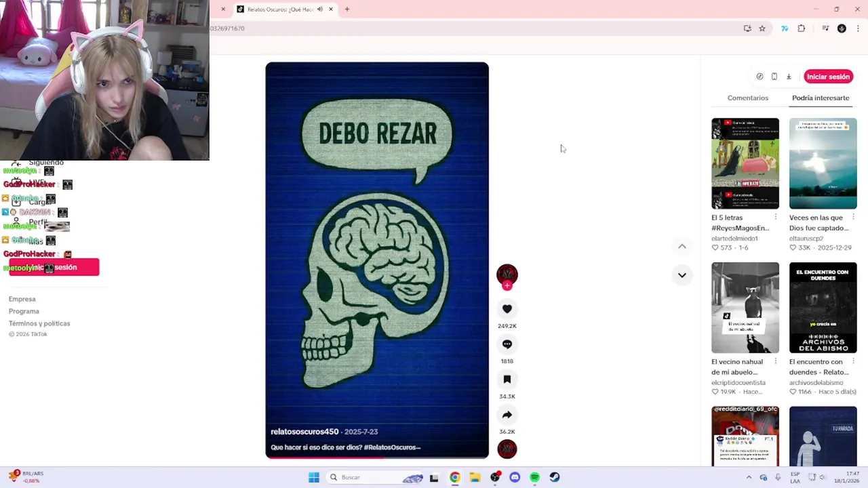This screenshot has height=488, width=868.
Task: Open the 'Tu parada' video thumbnail
Action: tap(823, 436)
